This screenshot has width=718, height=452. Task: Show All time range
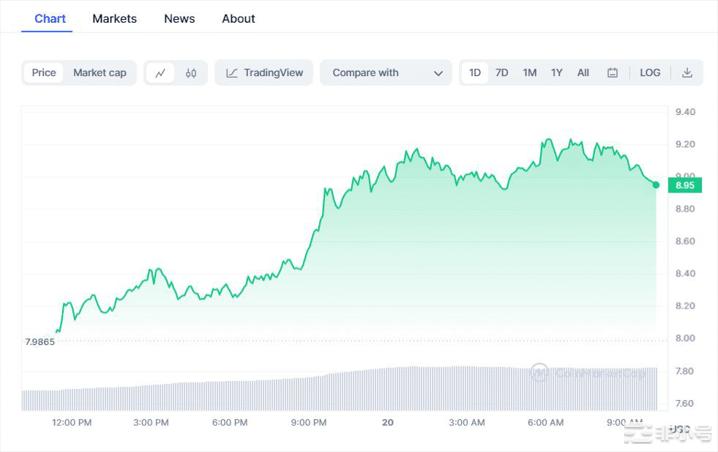[x=583, y=73]
